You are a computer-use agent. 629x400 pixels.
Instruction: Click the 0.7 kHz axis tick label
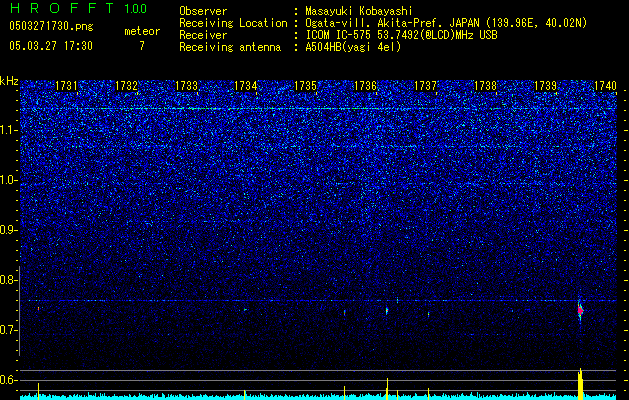[x=9, y=330]
